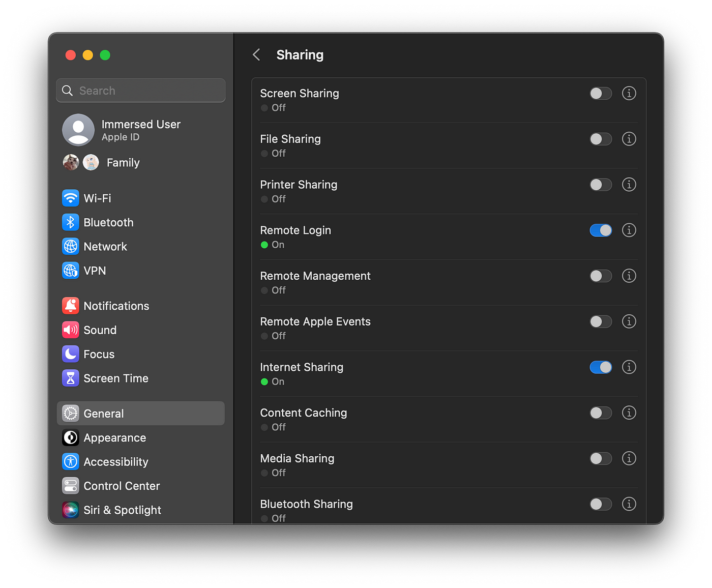Open info for Remote Login
Image resolution: width=712 pixels, height=588 pixels.
[x=629, y=230]
